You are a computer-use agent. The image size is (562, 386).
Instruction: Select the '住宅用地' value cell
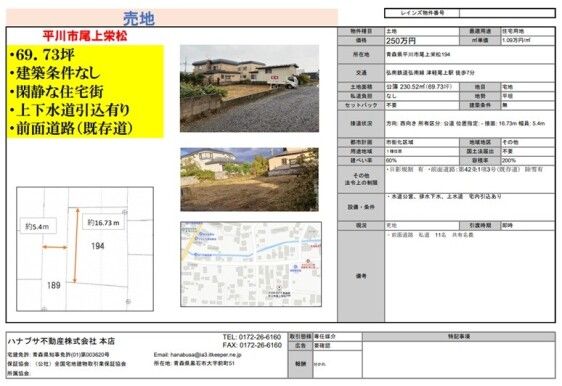[x=528, y=32]
